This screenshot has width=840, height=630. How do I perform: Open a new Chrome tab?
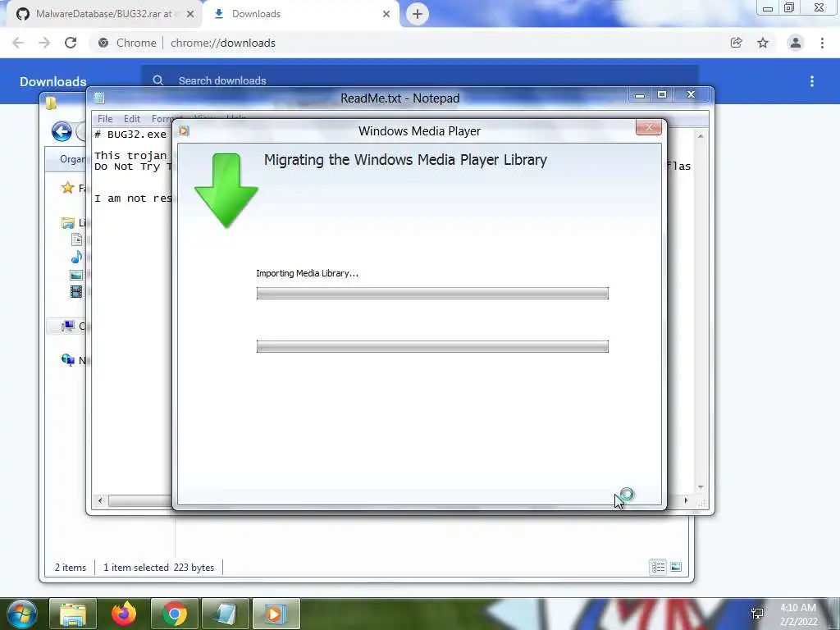tap(418, 14)
